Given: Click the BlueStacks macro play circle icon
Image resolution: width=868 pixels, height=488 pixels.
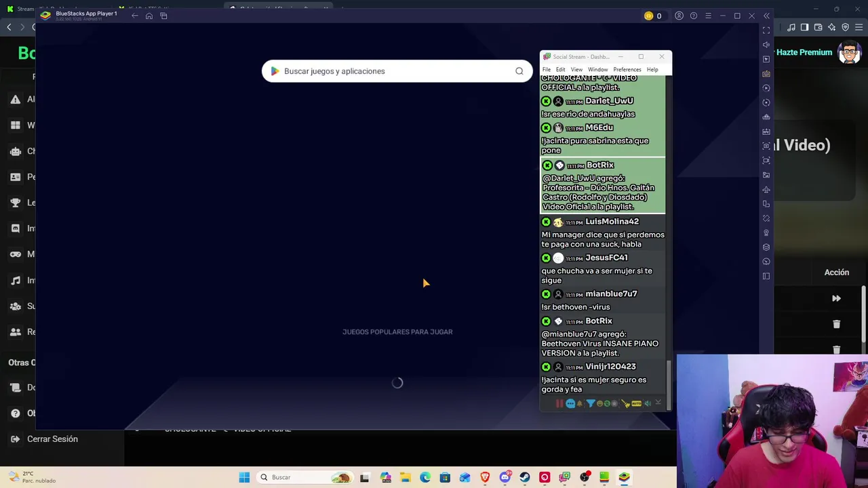Looking at the screenshot, I should 766,88.
